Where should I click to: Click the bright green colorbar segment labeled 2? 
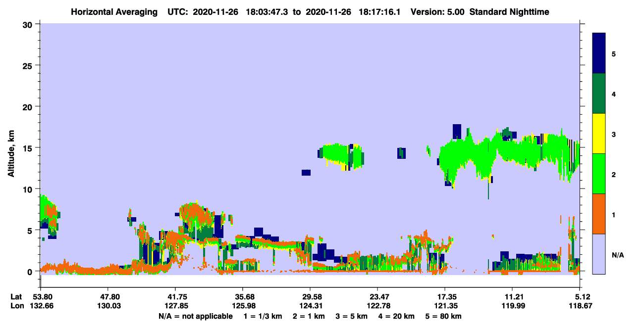pyautogui.click(x=599, y=174)
